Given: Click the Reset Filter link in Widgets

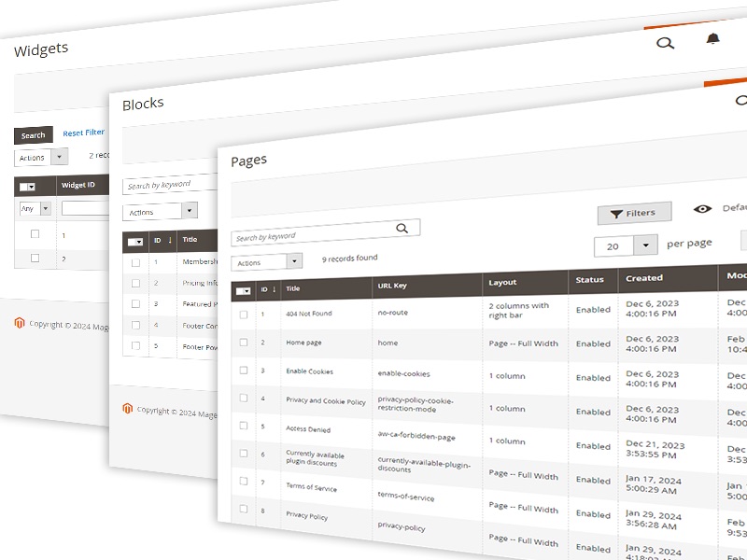Looking at the screenshot, I should (83, 133).
